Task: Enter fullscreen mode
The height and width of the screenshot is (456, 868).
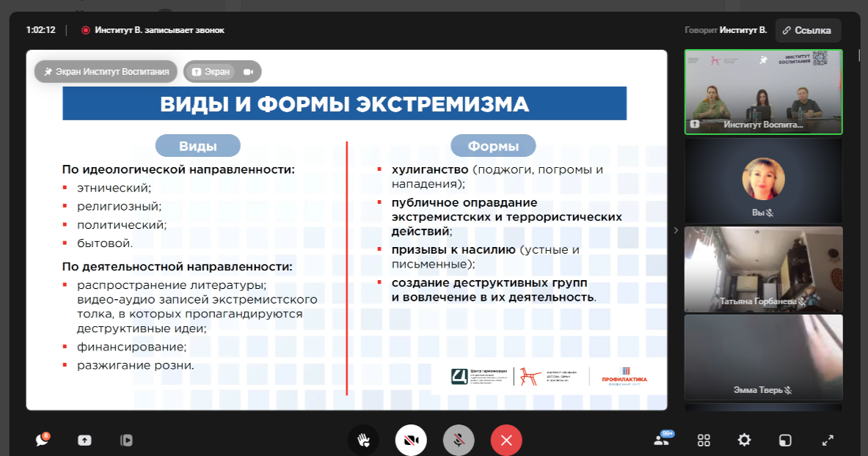Action: [828, 440]
